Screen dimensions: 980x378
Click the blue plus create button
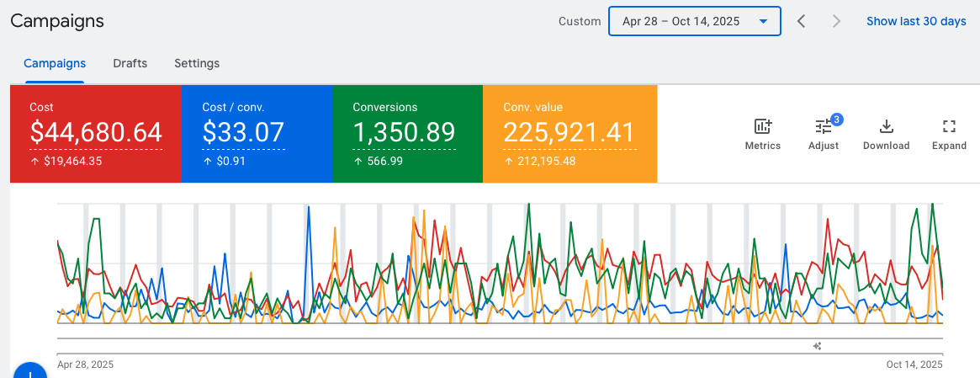coord(29,371)
